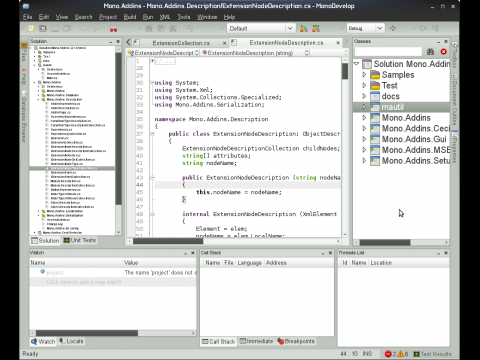Close the ExtensionCollection.cs tab

pos(224,43)
